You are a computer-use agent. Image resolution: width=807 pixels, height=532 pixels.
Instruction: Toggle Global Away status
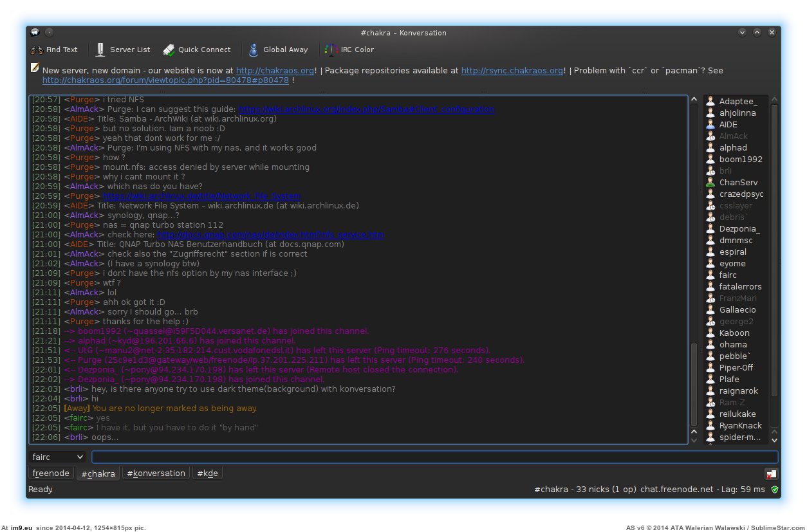[254, 50]
